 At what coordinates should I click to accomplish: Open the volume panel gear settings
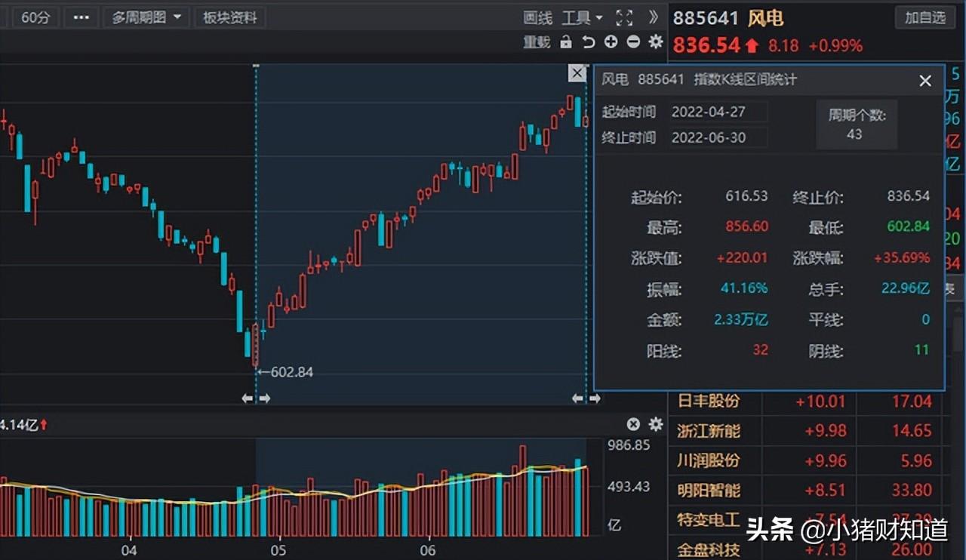click(x=655, y=424)
